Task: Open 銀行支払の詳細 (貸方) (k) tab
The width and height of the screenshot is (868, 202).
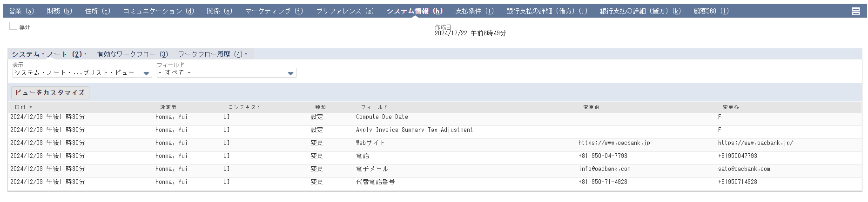Action: pyautogui.click(x=640, y=11)
